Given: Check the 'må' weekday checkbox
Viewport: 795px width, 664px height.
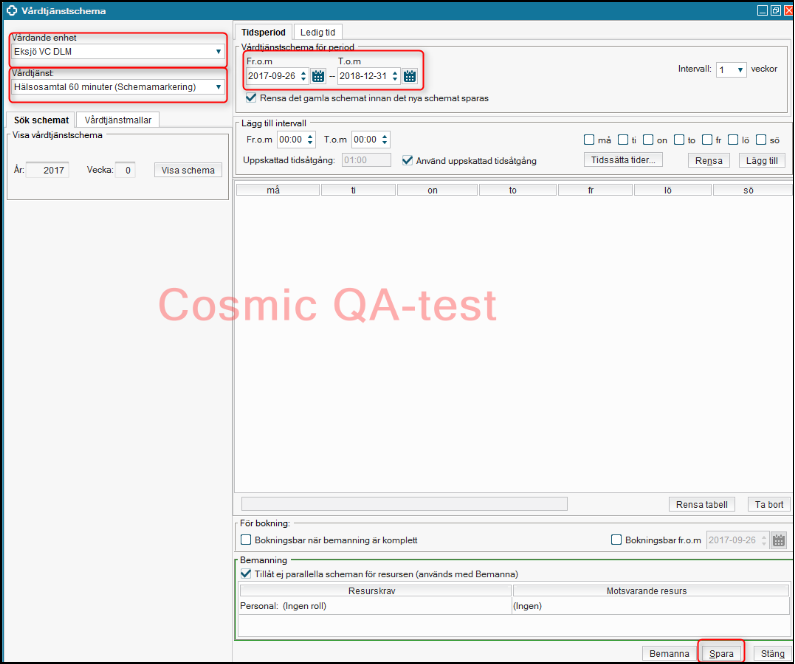Looking at the screenshot, I should [x=590, y=140].
